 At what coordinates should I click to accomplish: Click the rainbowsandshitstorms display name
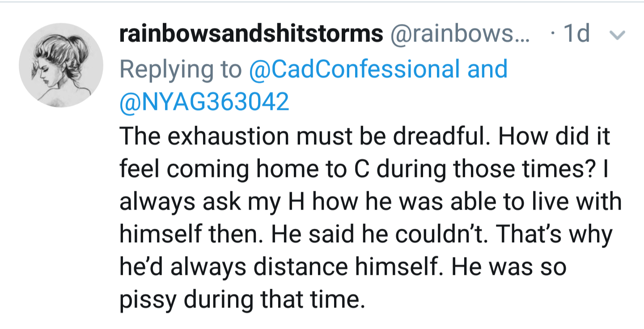251,34
